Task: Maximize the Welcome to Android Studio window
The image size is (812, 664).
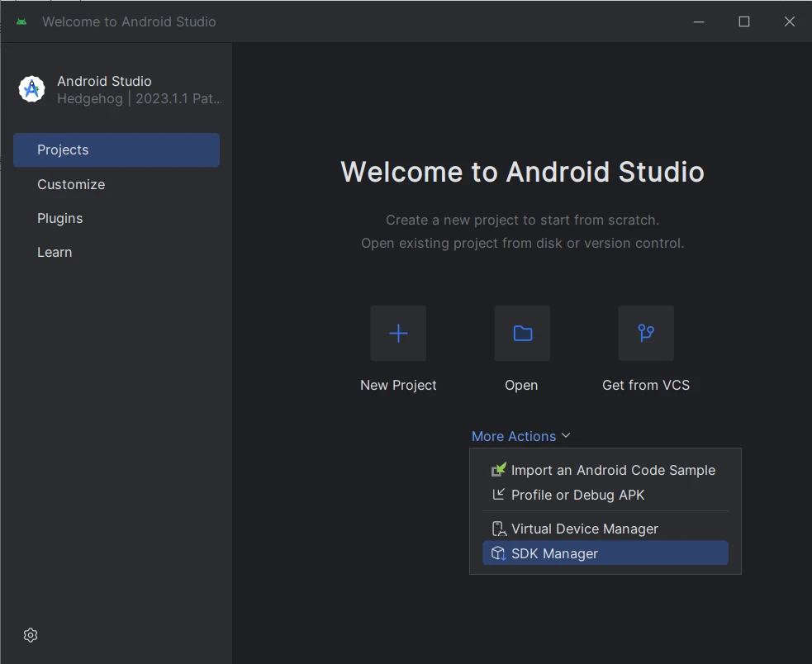Action: point(744,21)
